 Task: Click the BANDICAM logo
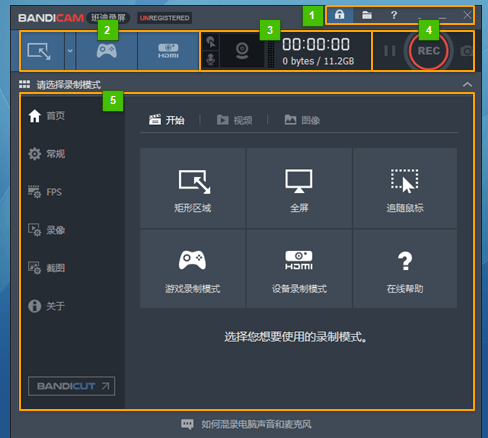(x=51, y=18)
